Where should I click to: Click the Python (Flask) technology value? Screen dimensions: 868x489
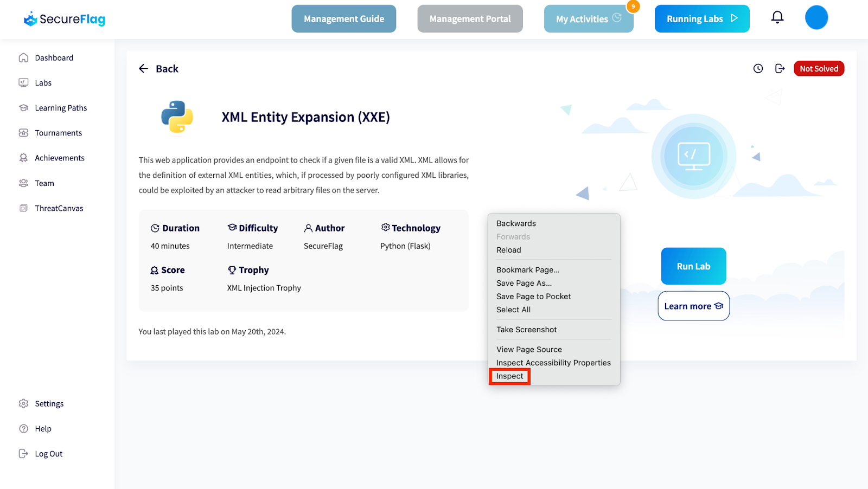[x=405, y=246]
